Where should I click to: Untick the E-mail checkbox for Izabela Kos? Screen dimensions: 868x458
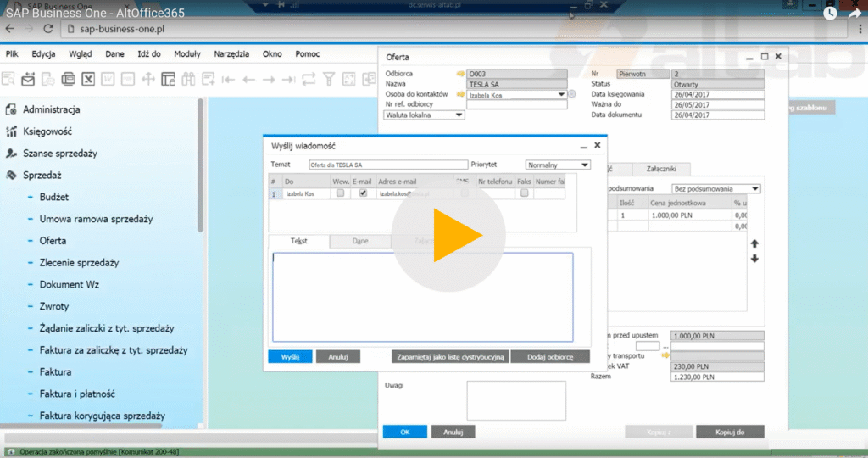363,193
